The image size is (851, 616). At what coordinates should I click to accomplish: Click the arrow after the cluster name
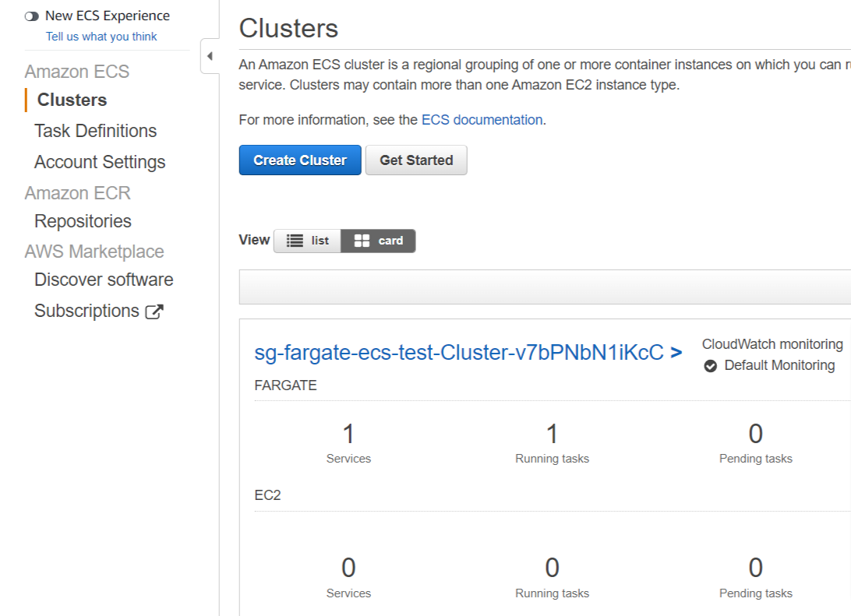tap(676, 353)
